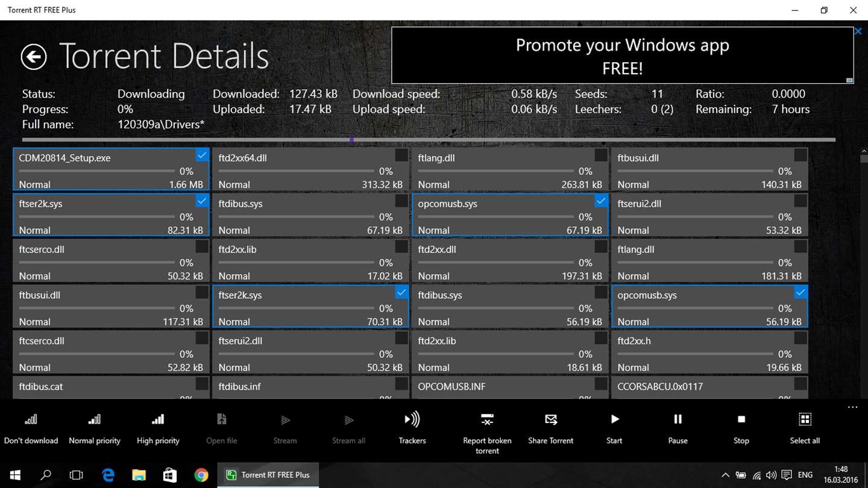Open Task View on the taskbar

[77, 475]
